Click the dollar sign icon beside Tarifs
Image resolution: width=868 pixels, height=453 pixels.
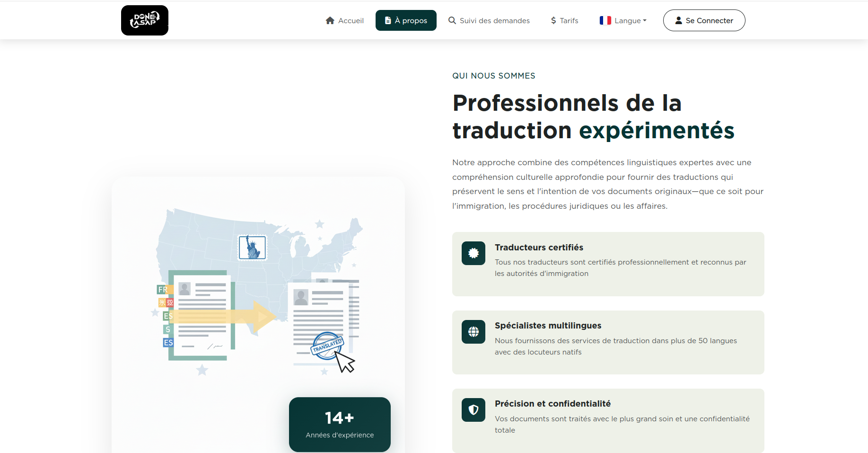(x=553, y=20)
